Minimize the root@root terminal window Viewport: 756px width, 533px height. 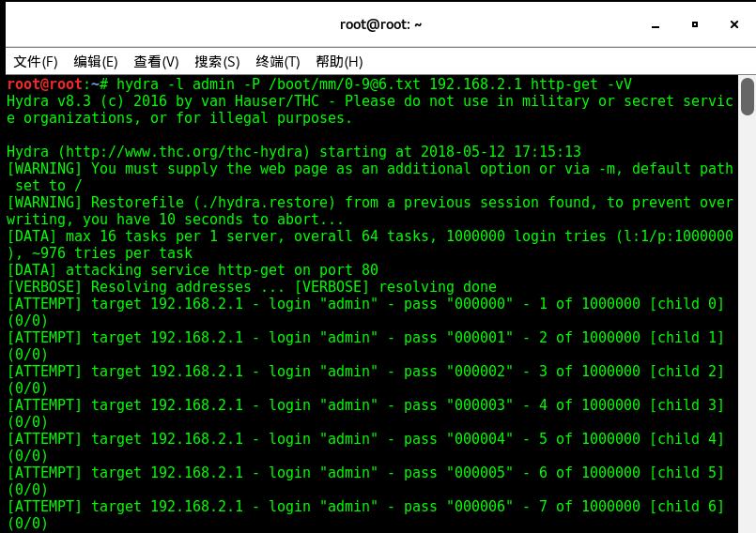pyautogui.click(x=656, y=25)
